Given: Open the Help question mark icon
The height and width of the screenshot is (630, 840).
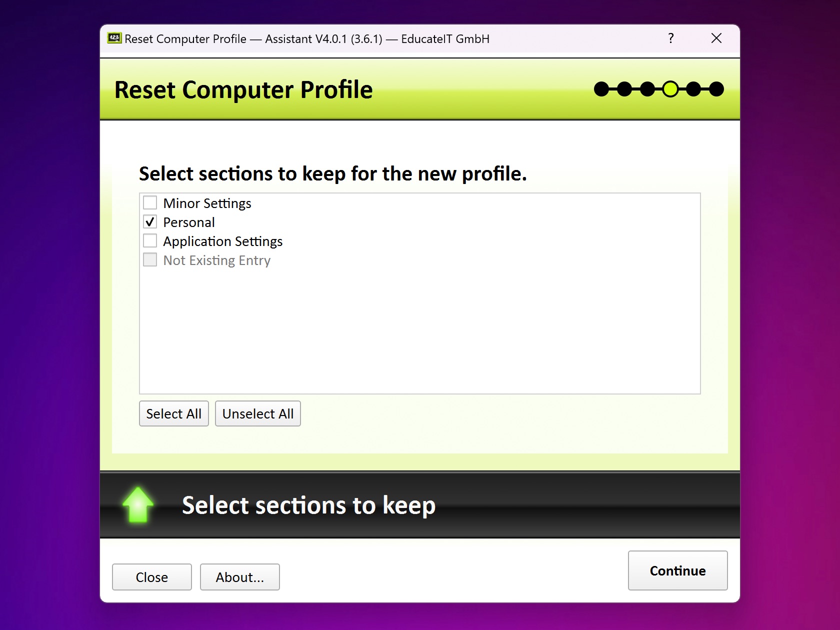Looking at the screenshot, I should coord(670,38).
